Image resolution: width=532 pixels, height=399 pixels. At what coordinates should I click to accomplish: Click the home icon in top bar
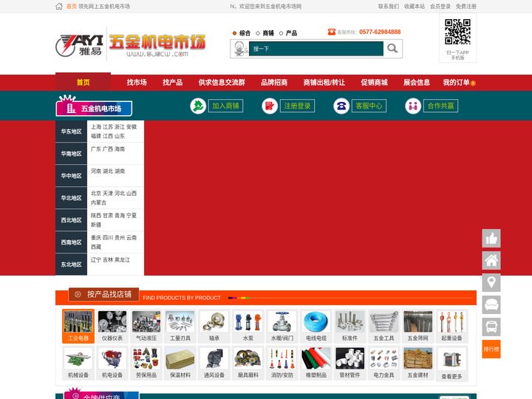[x=59, y=7]
